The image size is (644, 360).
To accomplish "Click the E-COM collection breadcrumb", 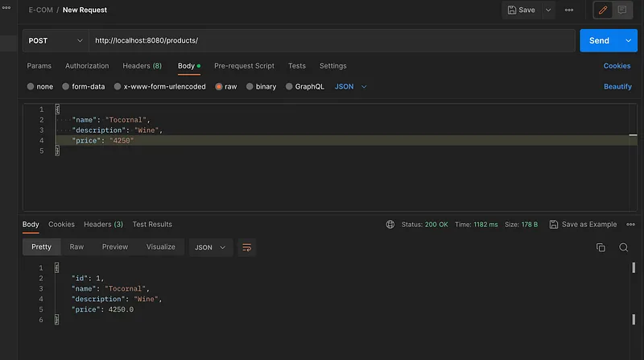I will pyautogui.click(x=41, y=10).
